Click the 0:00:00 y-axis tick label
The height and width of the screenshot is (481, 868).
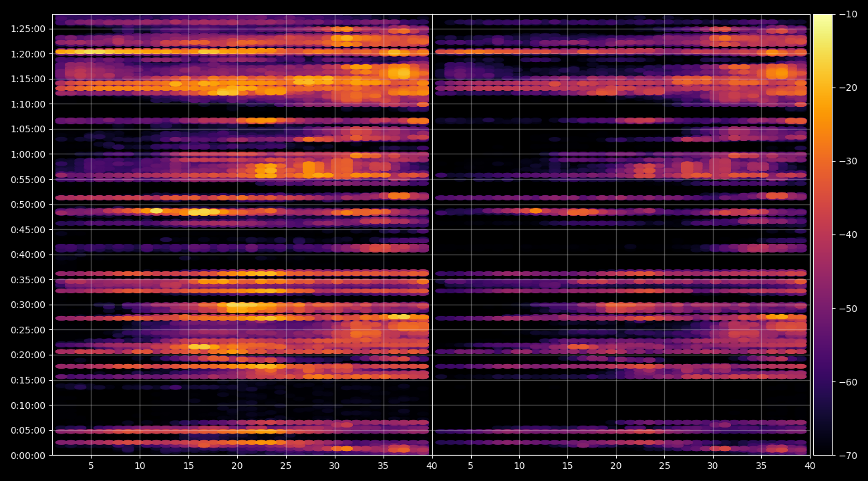click(28, 455)
